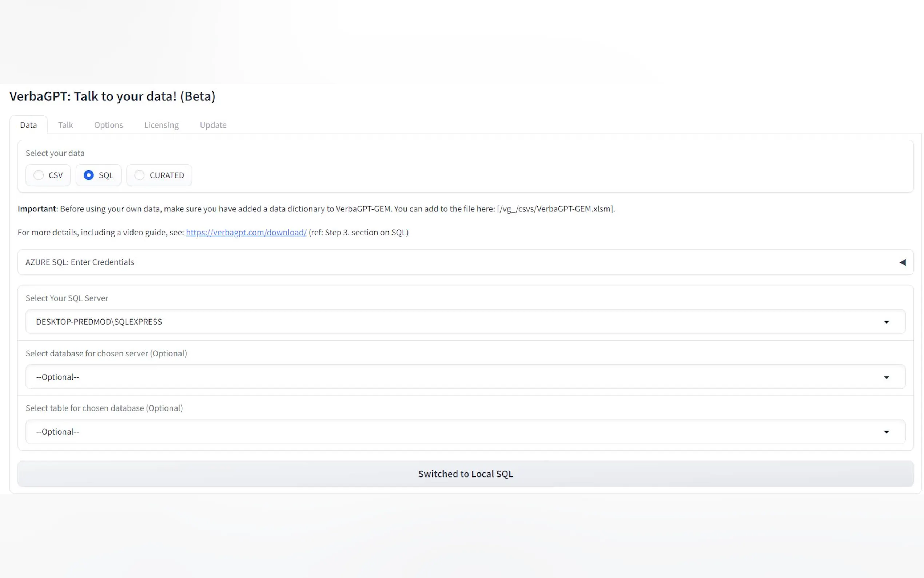
Task: Click table dropdown caret icon
Action: [x=886, y=432]
